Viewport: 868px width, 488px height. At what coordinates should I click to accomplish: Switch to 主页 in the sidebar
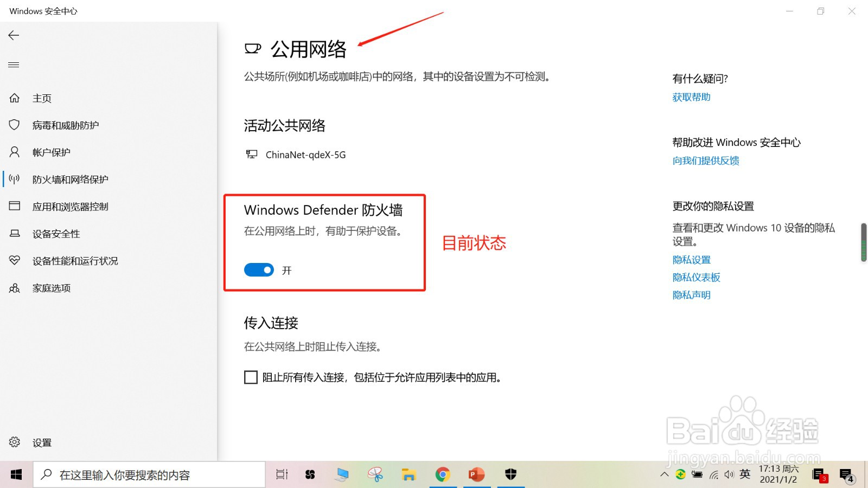click(x=42, y=98)
